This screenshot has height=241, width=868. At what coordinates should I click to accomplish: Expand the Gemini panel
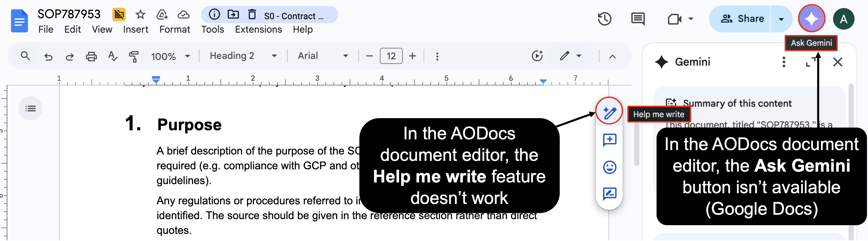pos(811,62)
